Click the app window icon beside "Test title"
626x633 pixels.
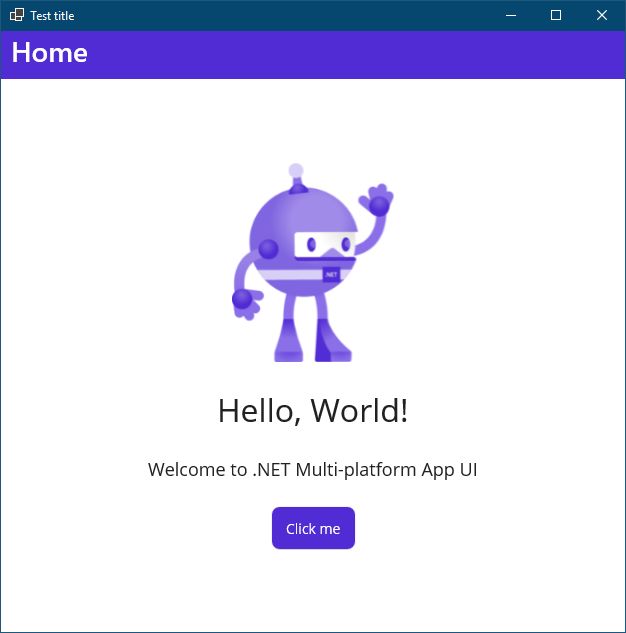pyautogui.click(x=17, y=15)
